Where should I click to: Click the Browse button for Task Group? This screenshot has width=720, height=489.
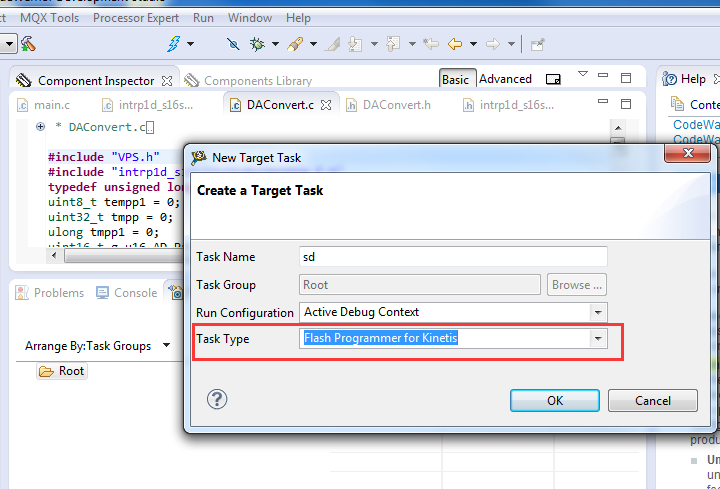point(577,285)
